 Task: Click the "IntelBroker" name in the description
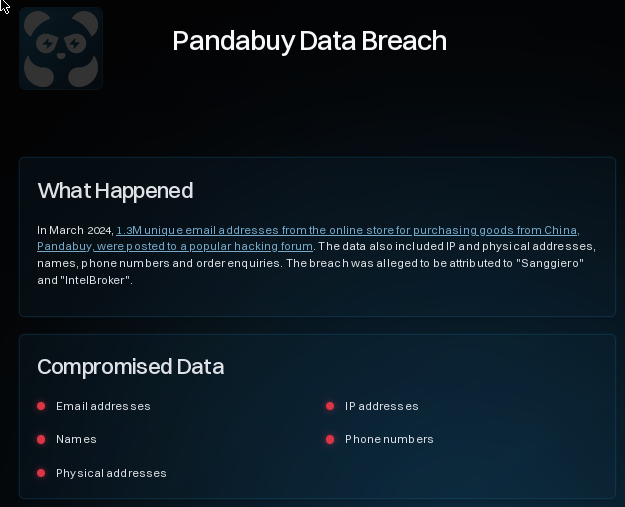click(x=97, y=280)
